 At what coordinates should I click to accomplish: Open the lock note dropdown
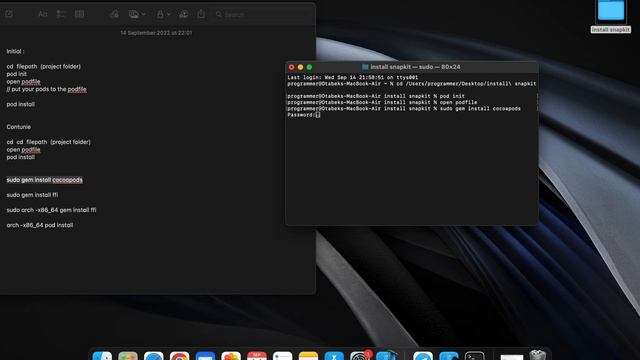163,14
